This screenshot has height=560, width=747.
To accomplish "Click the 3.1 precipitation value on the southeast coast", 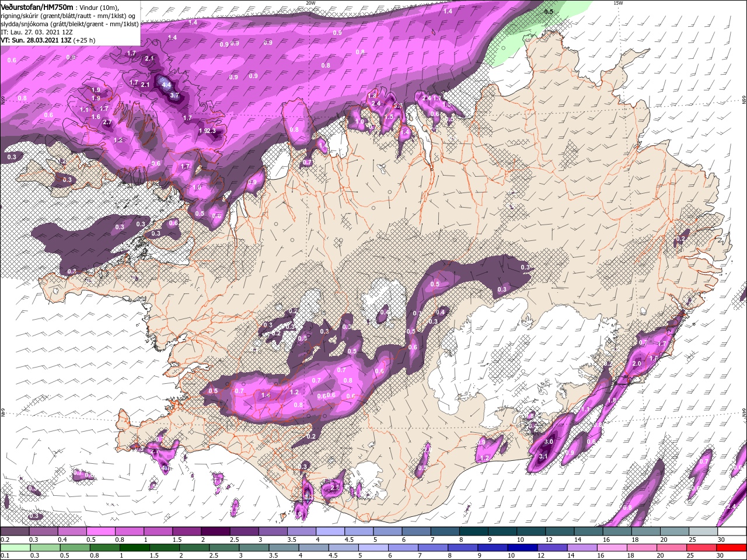I will tap(543, 456).
